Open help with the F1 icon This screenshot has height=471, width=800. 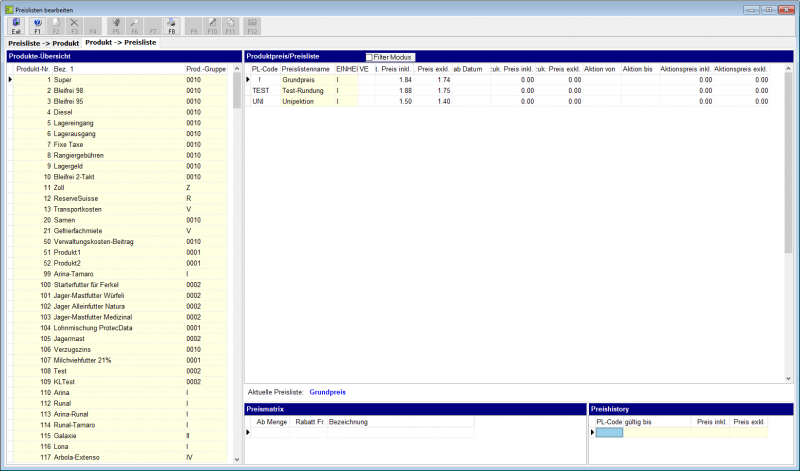click(37, 26)
